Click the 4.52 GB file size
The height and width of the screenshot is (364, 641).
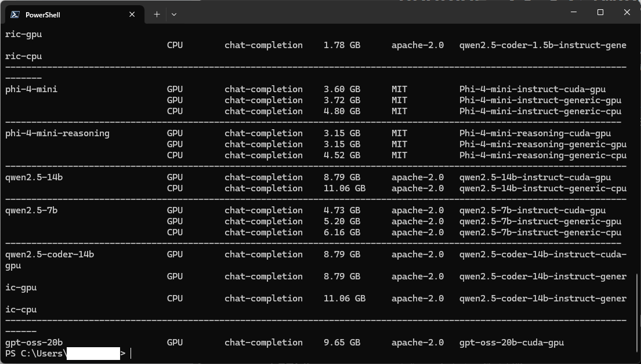(342, 155)
